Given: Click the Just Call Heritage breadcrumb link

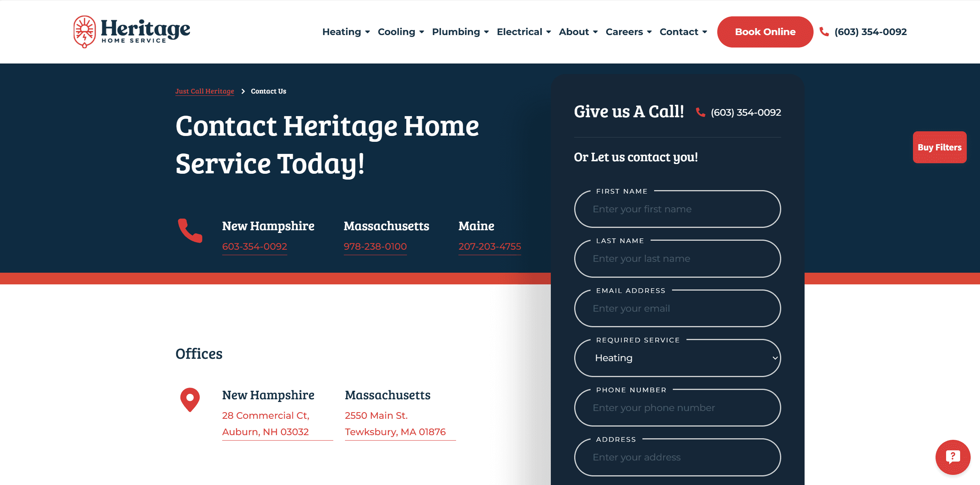Looking at the screenshot, I should (x=204, y=90).
